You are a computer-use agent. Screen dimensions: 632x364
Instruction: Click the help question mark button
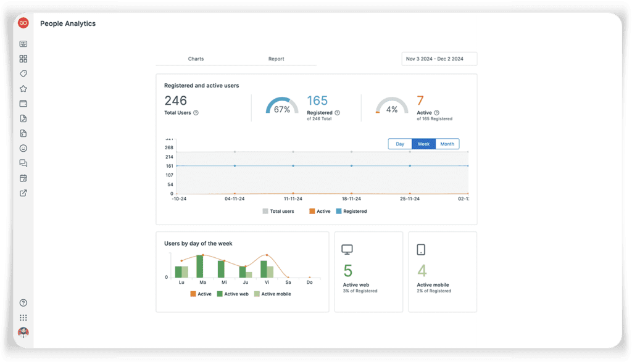coord(23,302)
